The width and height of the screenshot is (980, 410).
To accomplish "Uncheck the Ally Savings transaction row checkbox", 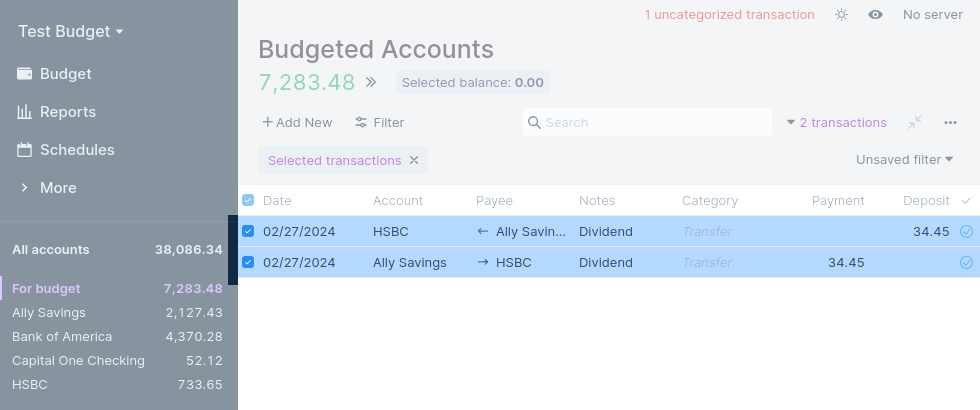I will (248, 262).
